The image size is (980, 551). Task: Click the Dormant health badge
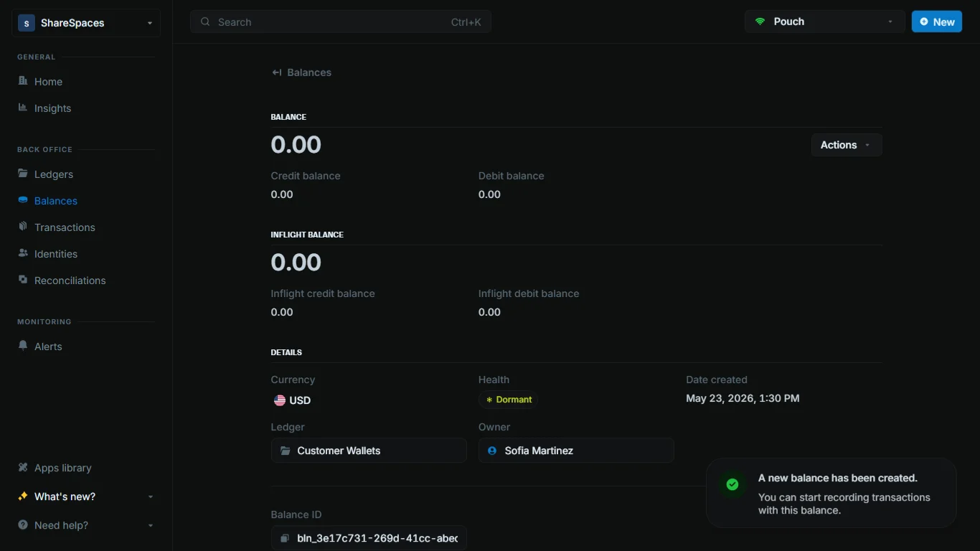[508, 400]
